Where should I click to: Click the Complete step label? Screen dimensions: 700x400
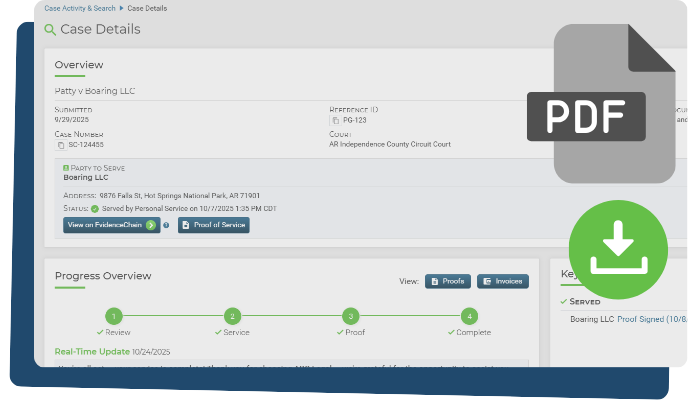click(x=474, y=332)
